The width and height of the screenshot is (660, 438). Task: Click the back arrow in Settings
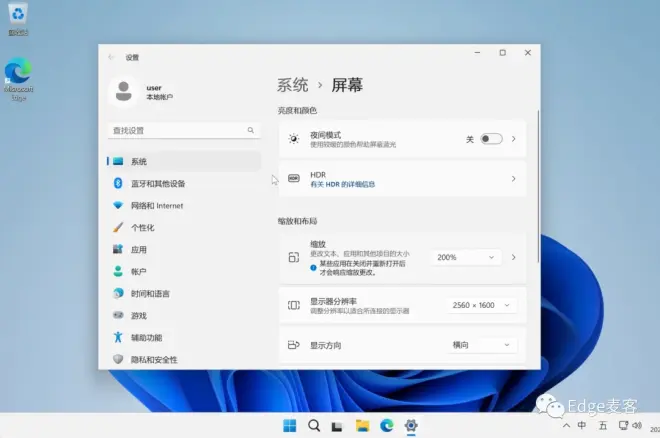111,57
